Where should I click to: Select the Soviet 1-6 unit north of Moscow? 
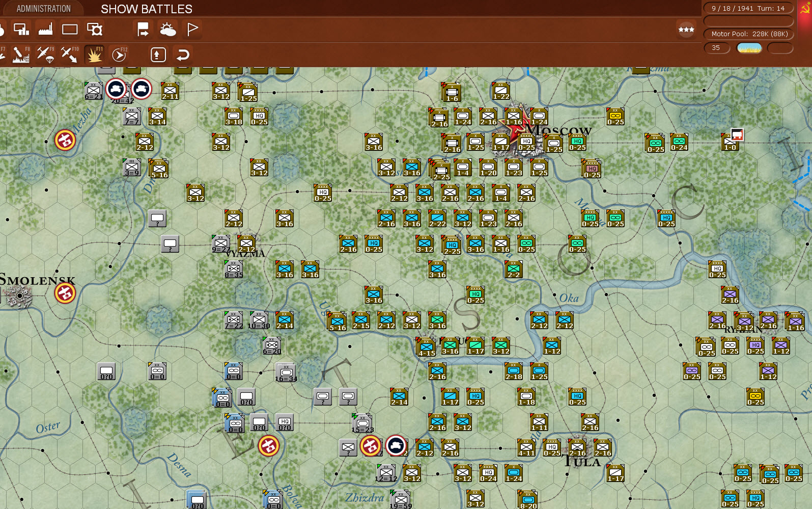pyautogui.click(x=452, y=92)
